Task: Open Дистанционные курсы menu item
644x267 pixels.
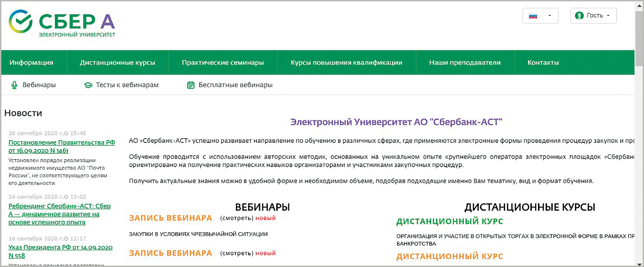Action: point(117,62)
